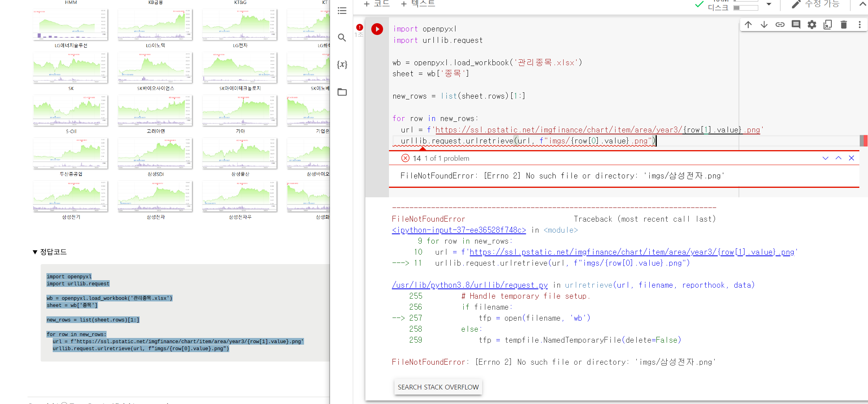Open more cell actions three-dot menu
Image resolution: width=868 pixels, height=404 pixels.
tap(860, 25)
